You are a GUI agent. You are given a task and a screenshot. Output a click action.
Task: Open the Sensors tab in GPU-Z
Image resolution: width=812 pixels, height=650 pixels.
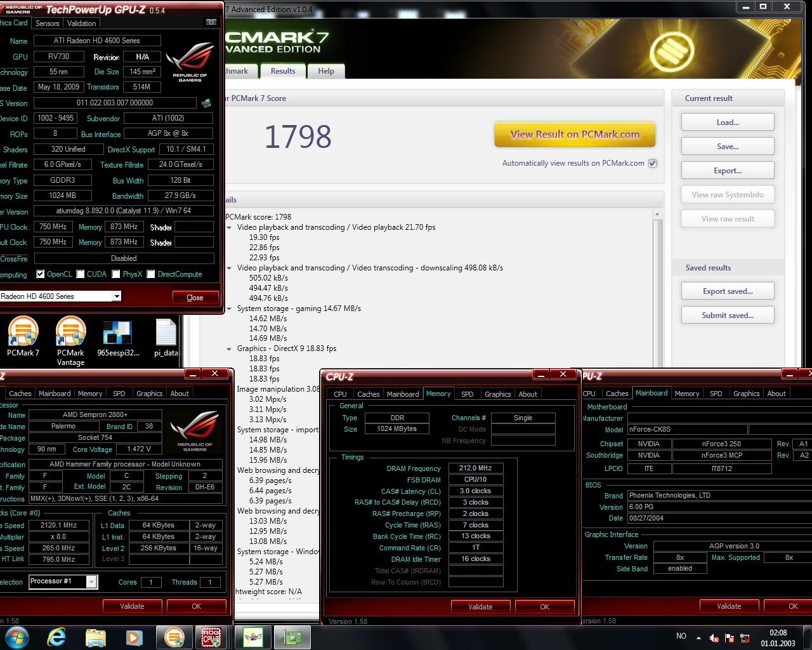pyautogui.click(x=48, y=23)
